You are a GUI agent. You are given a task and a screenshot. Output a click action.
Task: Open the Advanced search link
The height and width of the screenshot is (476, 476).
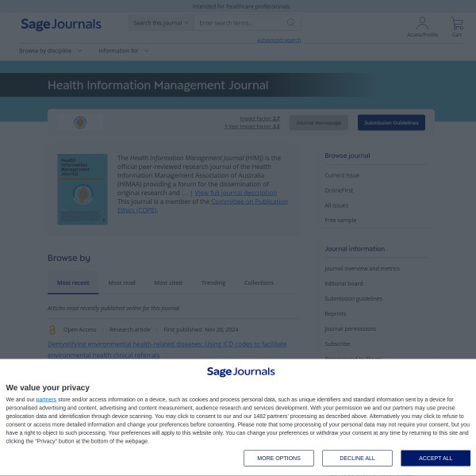coord(278,40)
